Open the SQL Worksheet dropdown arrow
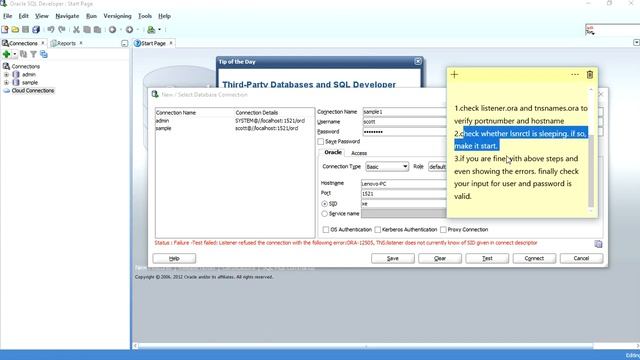640x360 pixels. point(160,29)
